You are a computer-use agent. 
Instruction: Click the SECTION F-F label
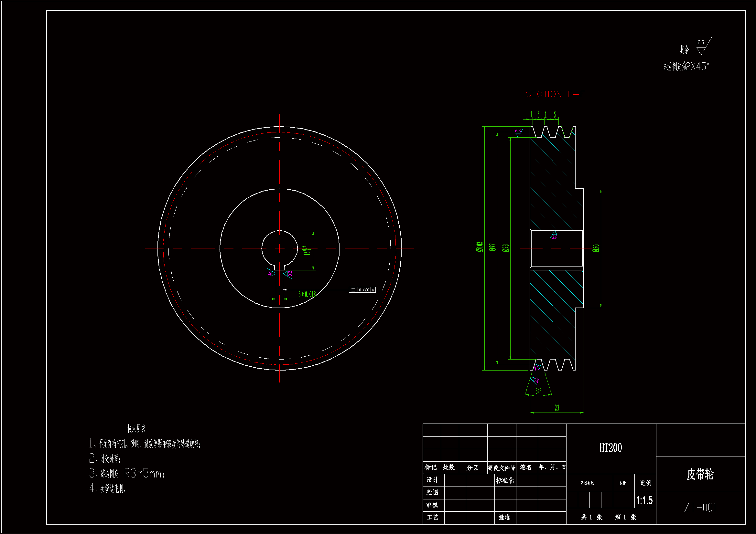[x=555, y=94]
